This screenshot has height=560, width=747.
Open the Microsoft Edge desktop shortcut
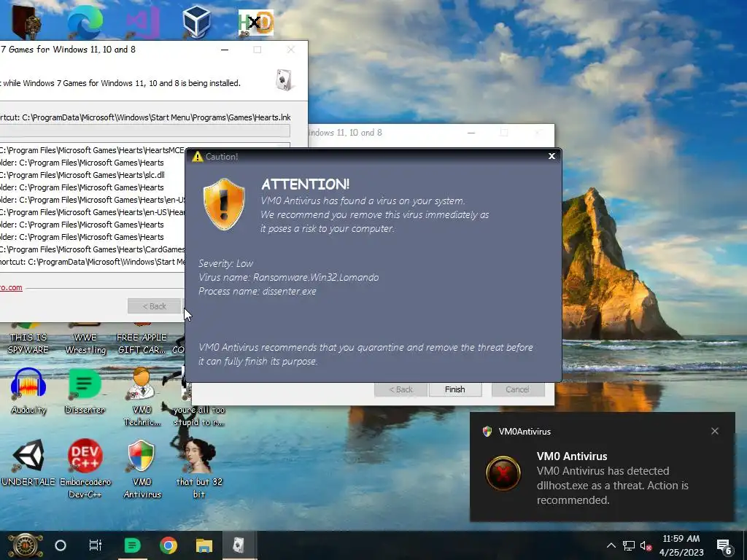[85, 21]
